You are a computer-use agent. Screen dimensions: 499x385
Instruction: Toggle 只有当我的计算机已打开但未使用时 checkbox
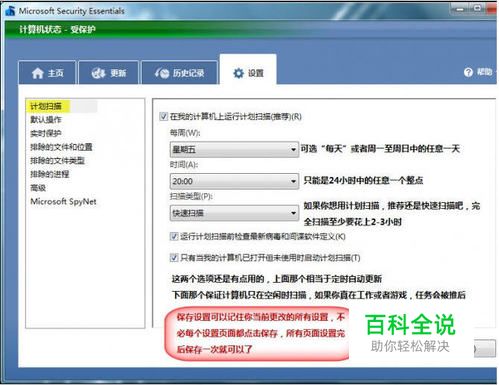174,258
